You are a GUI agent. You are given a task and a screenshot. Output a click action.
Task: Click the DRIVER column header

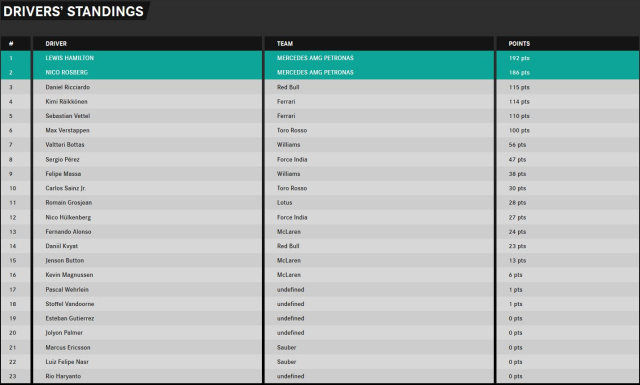coord(56,44)
